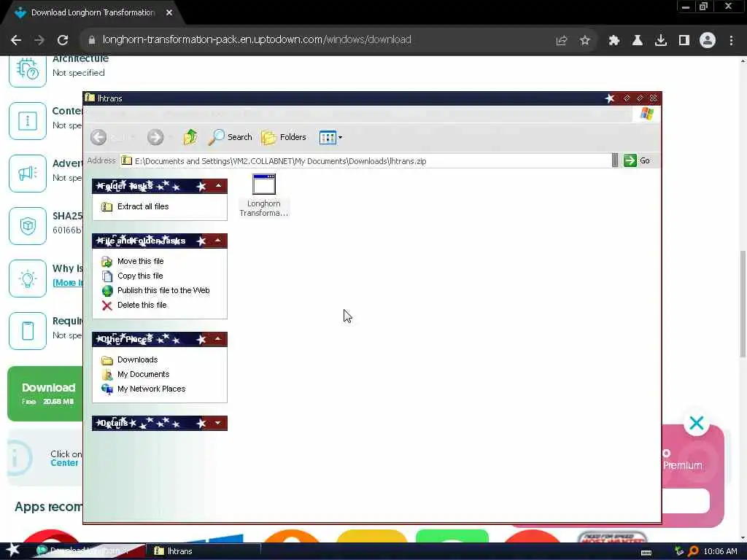Screen dimensions: 747x560
Task: Click the Back arrow in lhtrans window
Action: (98, 137)
